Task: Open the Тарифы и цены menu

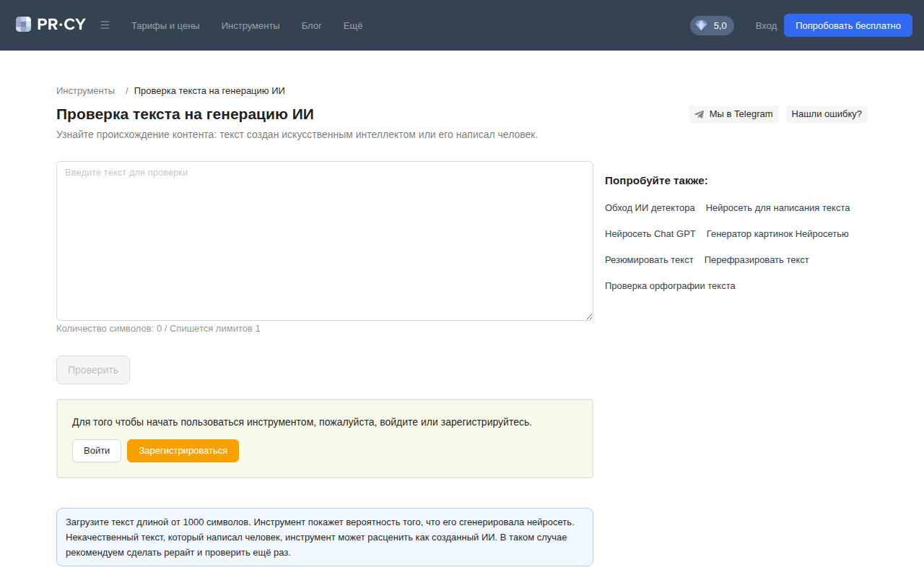Action: click(x=165, y=25)
